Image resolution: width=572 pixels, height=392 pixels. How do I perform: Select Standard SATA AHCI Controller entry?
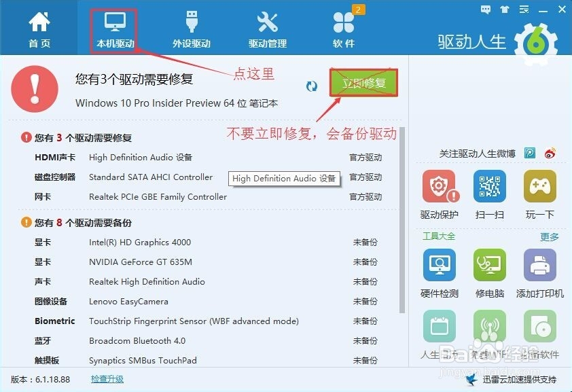[x=151, y=177]
